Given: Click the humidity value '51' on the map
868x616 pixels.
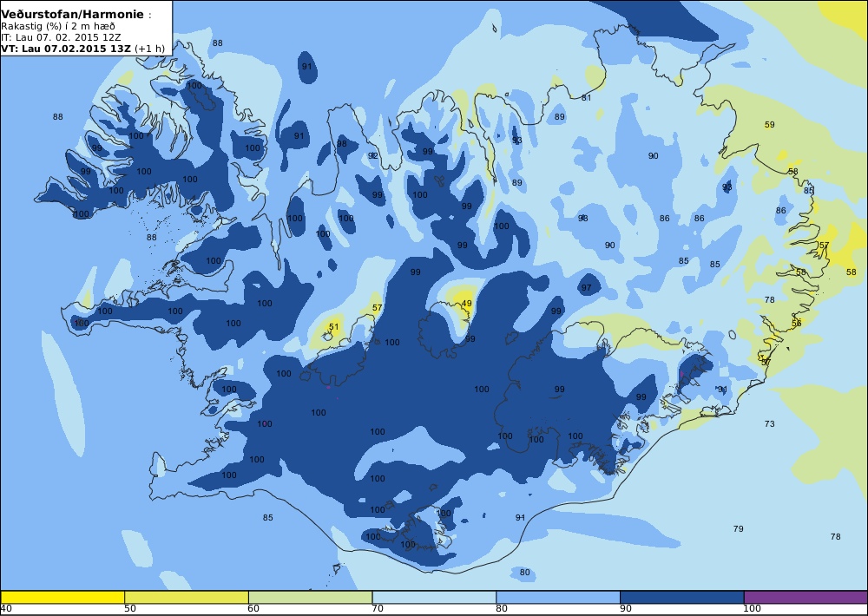Looking at the screenshot, I should click(x=333, y=326).
